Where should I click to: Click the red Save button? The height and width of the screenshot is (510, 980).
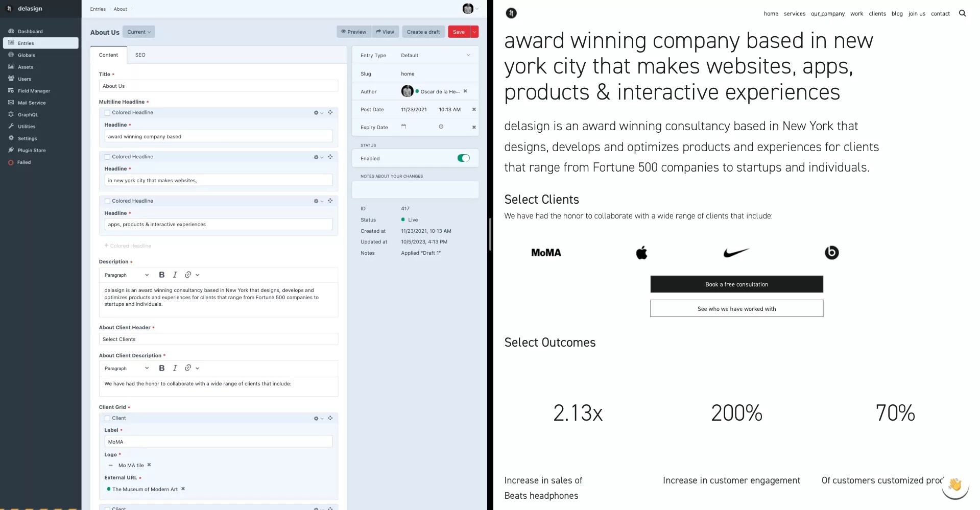pyautogui.click(x=459, y=32)
